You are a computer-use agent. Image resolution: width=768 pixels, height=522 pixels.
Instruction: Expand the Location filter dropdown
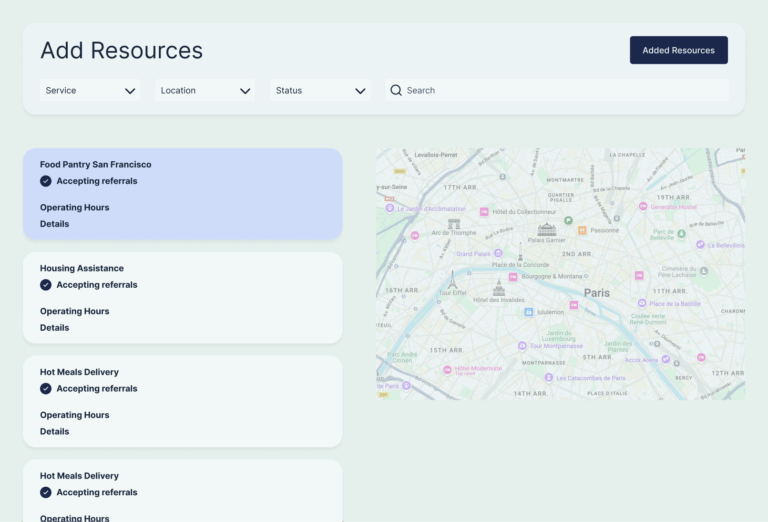coord(205,90)
